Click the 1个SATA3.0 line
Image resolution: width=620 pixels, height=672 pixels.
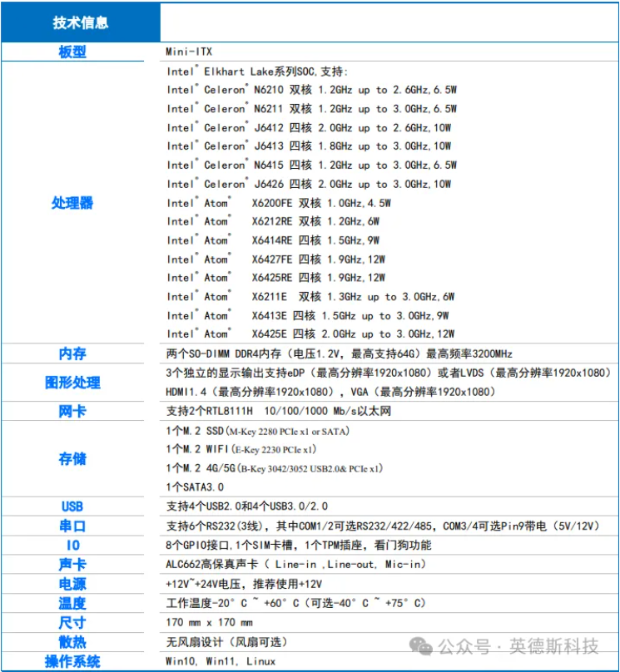pyautogui.click(x=195, y=487)
